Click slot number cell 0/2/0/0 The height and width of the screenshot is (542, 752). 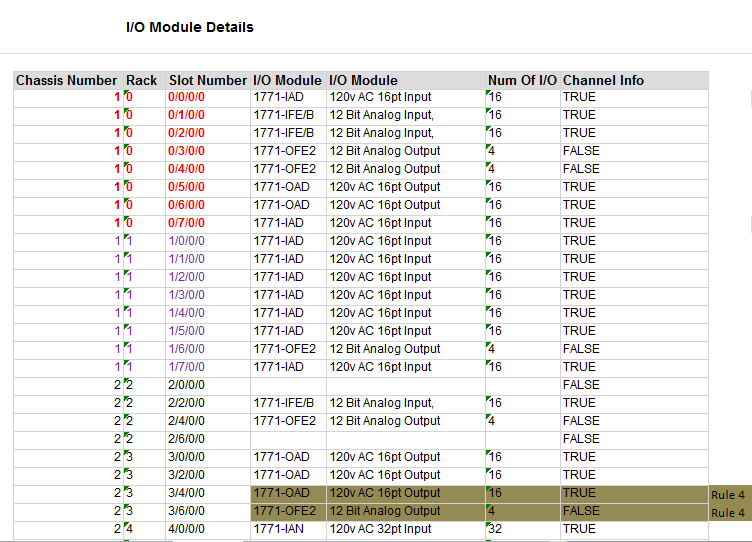coord(208,133)
